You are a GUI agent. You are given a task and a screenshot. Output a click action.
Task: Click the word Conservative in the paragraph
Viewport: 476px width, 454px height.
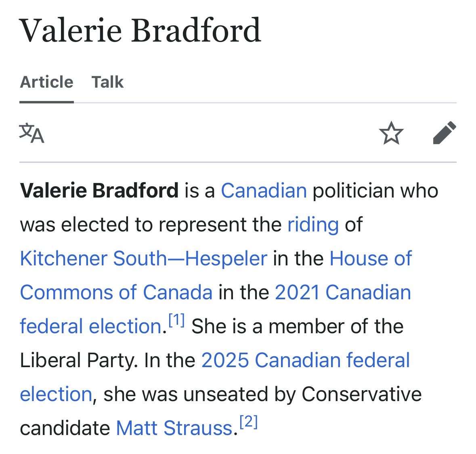(361, 394)
